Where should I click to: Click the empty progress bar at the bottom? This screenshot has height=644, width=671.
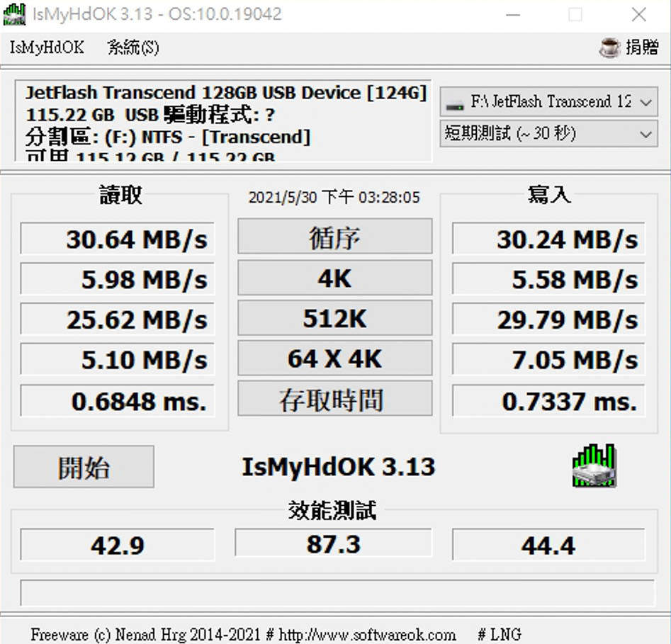pos(337,593)
